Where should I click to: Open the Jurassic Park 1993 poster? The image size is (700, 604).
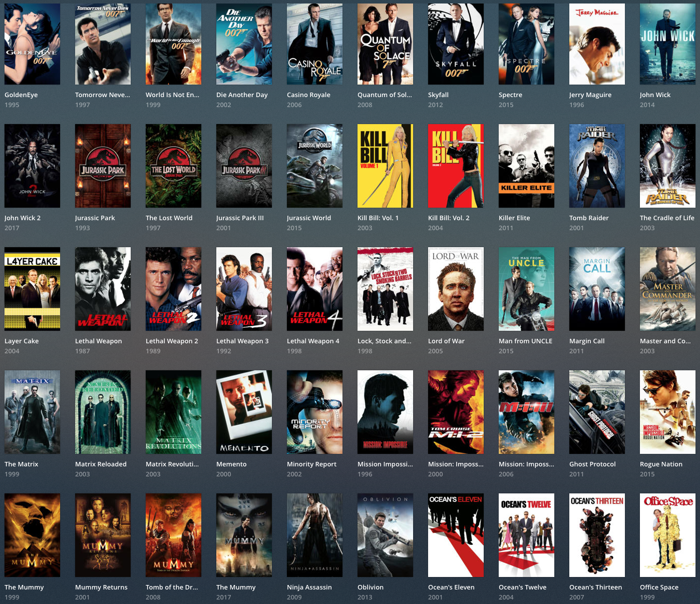103,166
